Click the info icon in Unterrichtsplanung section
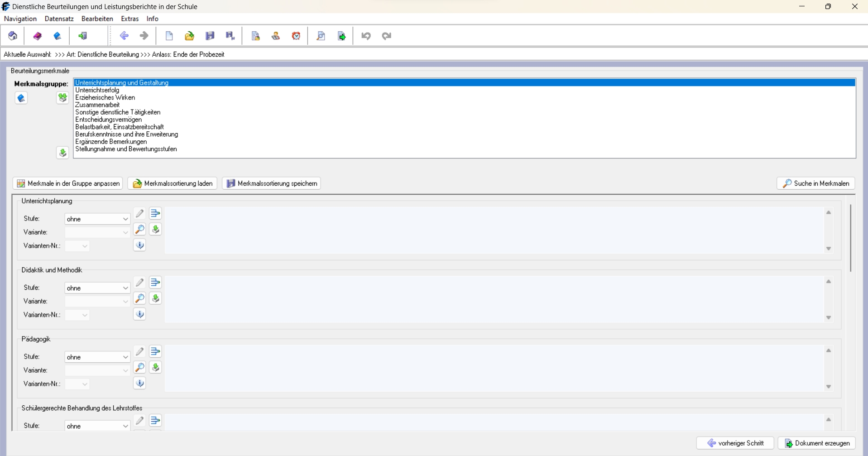Image resolution: width=868 pixels, height=456 pixels. (139, 245)
